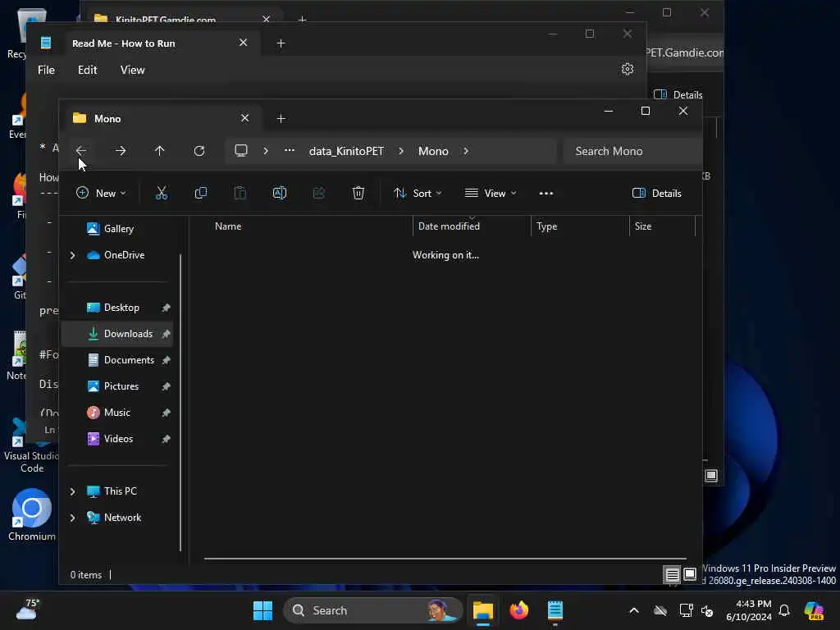The height and width of the screenshot is (630, 840).
Task: Go back using the back arrow in Mono window
Action: pyautogui.click(x=81, y=151)
